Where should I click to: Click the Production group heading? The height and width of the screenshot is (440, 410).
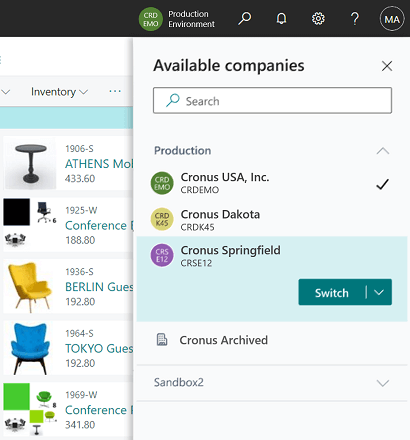(x=182, y=151)
